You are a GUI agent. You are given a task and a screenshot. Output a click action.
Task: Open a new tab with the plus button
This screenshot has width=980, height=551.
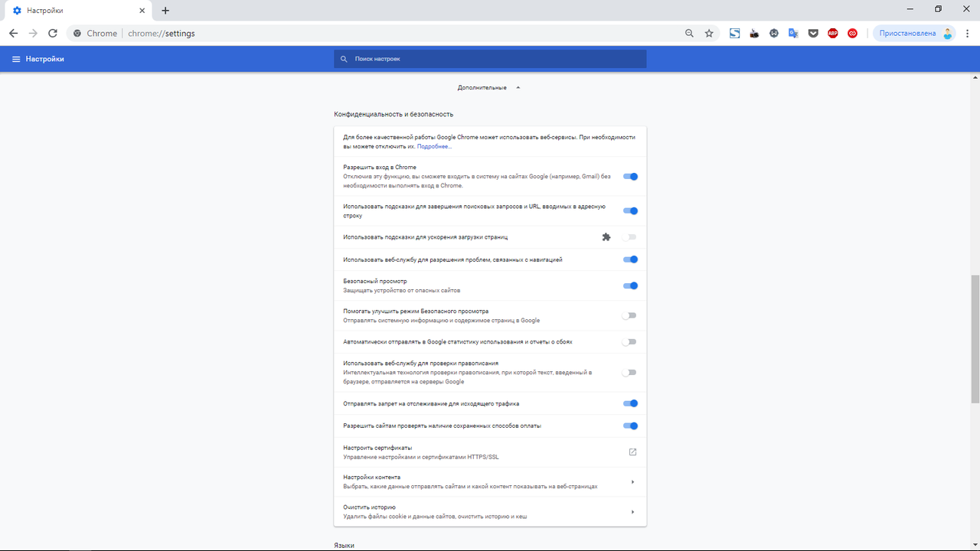point(165,11)
